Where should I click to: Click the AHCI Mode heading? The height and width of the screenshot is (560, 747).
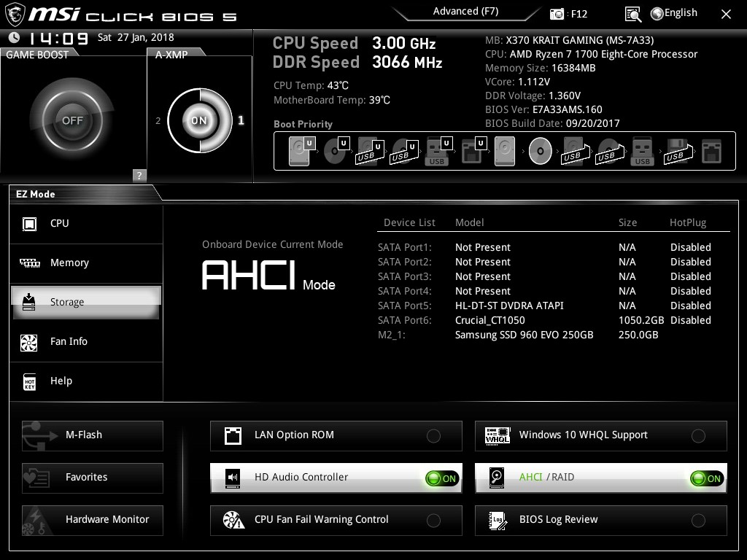pyautogui.click(x=268, y=276)
